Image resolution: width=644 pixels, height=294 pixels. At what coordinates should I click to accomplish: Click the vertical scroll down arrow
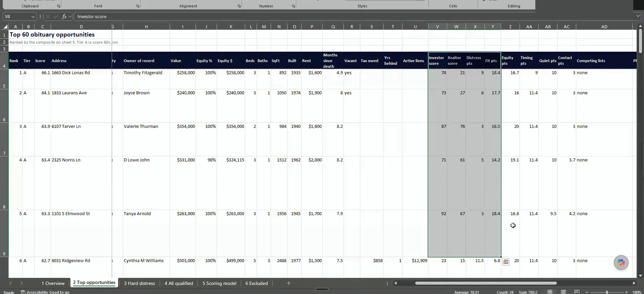click(x=640, y=276)
